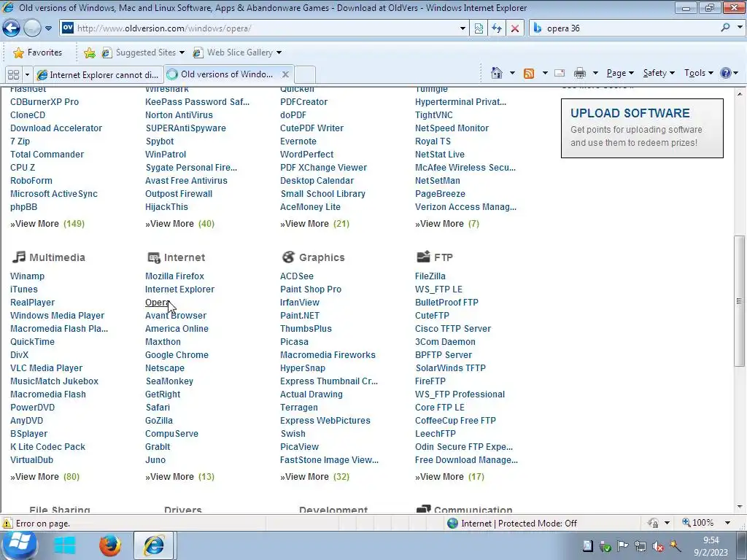This screenshot has width=747, height=560.
Task: Click the address bar URL field
Action: (x=264, y=28)
